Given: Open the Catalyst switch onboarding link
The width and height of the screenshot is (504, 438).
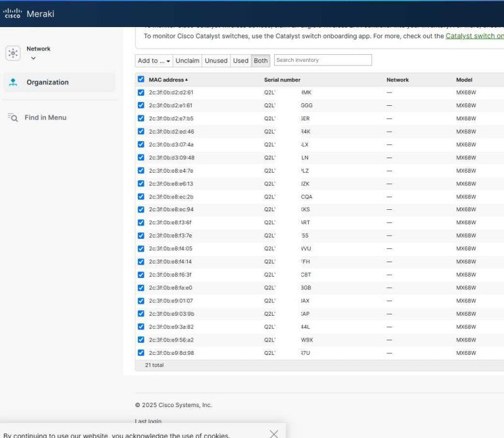Looking at the screenshot, I should 474,36.
